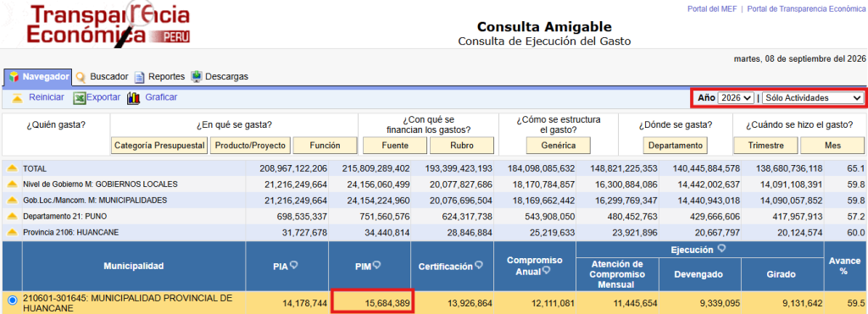Screen dimensions: 868x314
Task: Open the Portal del MEF link
Action: coord(712,8)
